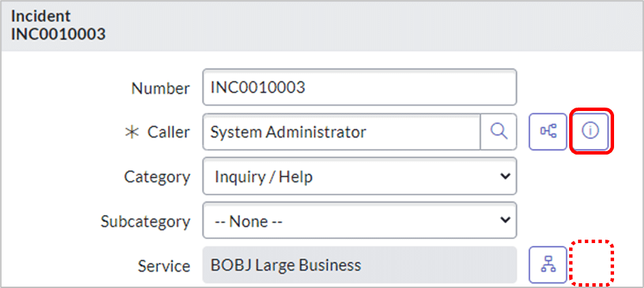Click the Number field label
This screenshot has height=288, width=644.
click(161, 88)
